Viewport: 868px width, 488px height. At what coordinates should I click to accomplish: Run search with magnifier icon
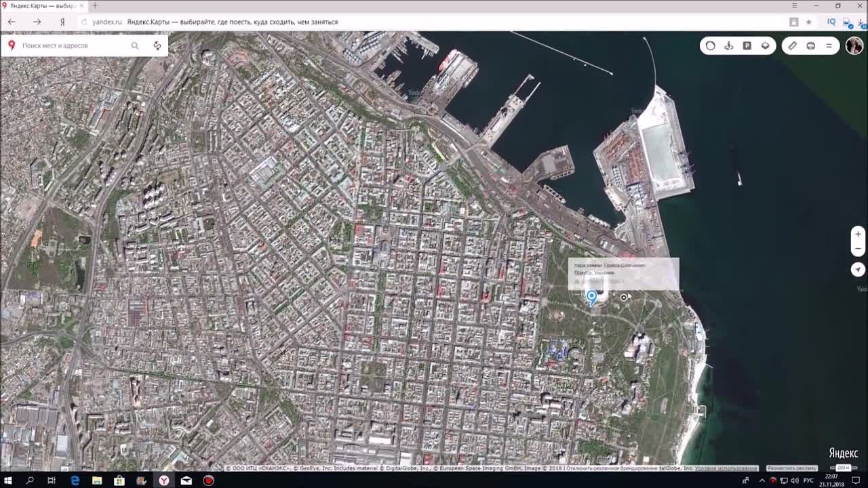click(135, 45)
